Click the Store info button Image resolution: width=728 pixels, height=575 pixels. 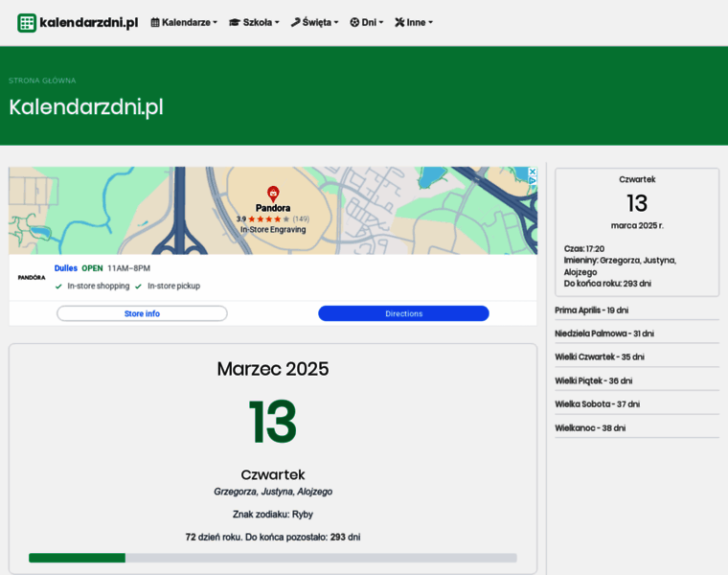[142, 313]
